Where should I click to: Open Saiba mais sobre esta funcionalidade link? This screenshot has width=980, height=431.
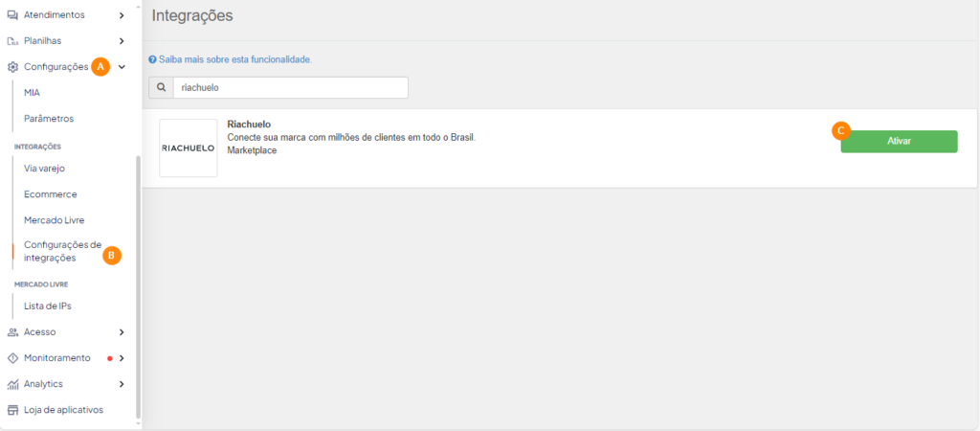pyautogui.click(x=234, y=60)
